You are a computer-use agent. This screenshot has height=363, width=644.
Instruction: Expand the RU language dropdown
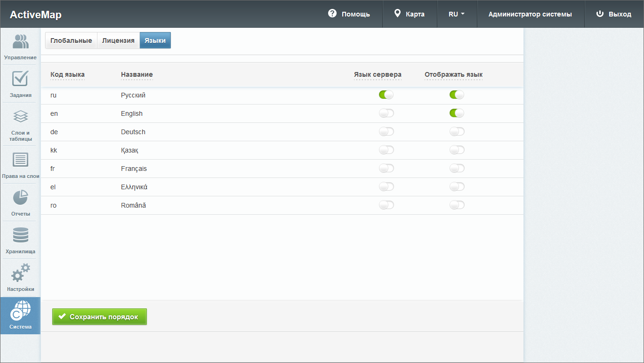pyautogui.click(x=457, y=14)
